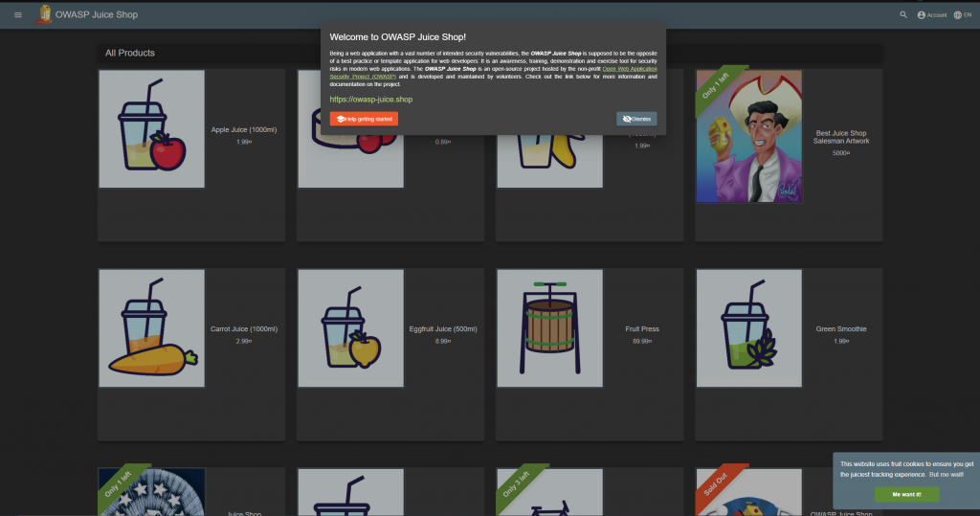Open the Apple Juice product image
The height and width of the screenshot is (516, 980).
(152, 129)
